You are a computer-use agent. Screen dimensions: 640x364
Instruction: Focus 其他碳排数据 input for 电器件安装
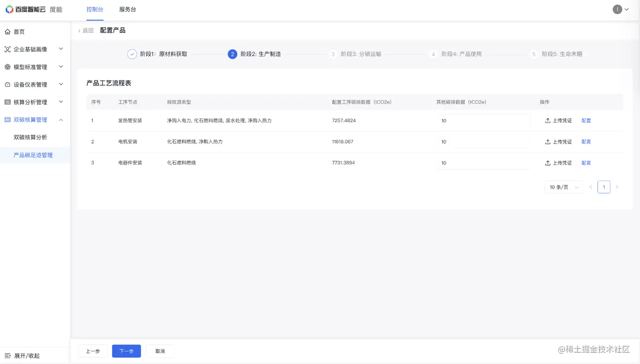click(x=483, y=163)
